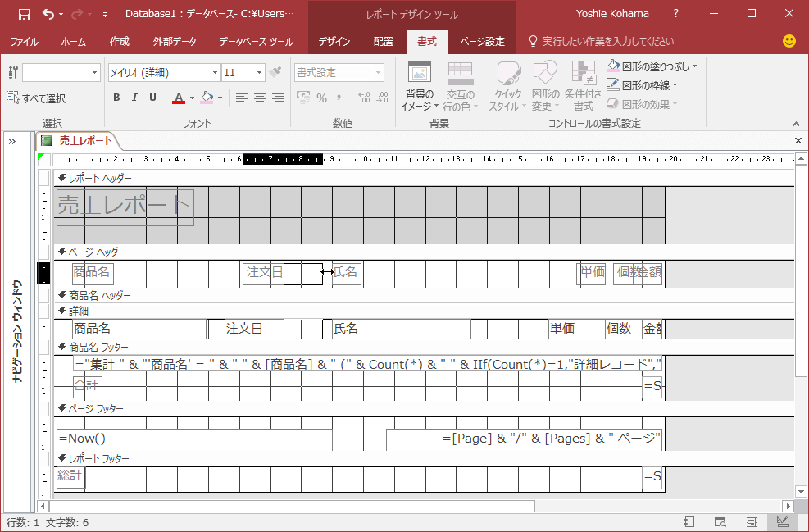Center the text alignment
The width and height of the screenshot is (809, 532).
coord(260,98)
